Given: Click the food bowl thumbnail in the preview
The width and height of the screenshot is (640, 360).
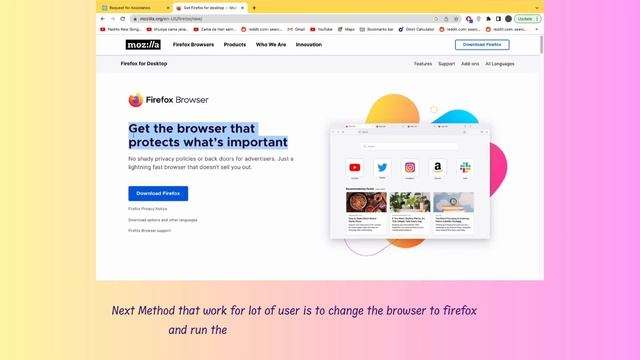Looking at the screenshot, I should (366, 202).
